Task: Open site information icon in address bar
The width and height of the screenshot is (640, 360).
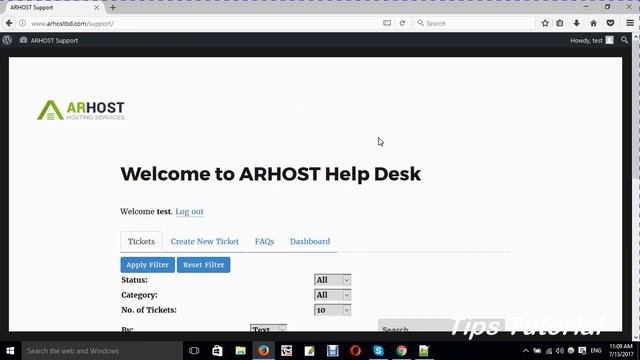Action: (x=22, y=23)
